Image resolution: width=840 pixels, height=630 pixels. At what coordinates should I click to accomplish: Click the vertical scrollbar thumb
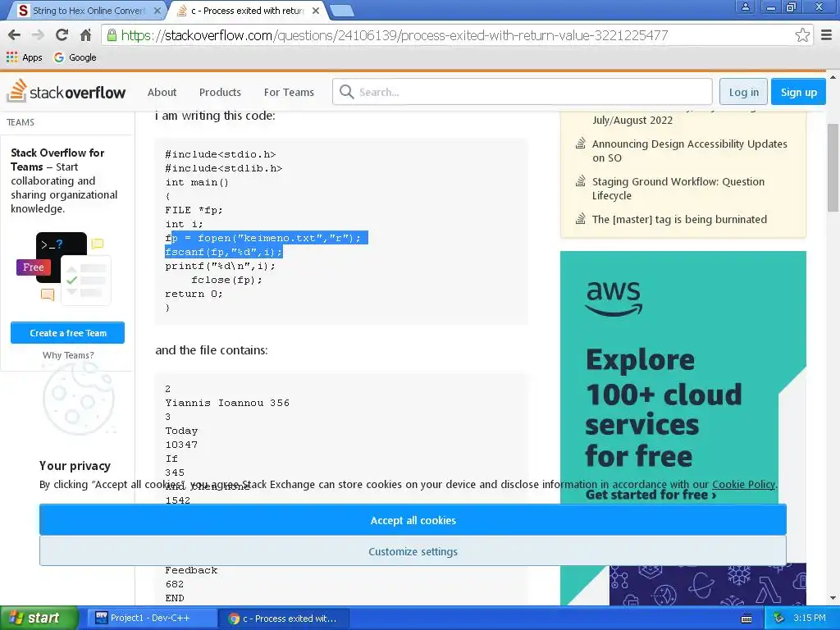tap(833, 167)
